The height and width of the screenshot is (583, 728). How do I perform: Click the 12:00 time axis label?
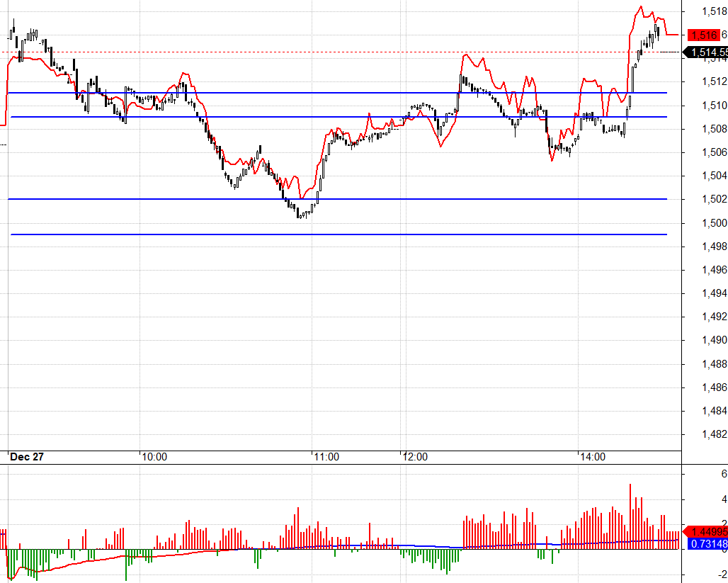pyautogui.click(x=416, y=457)
